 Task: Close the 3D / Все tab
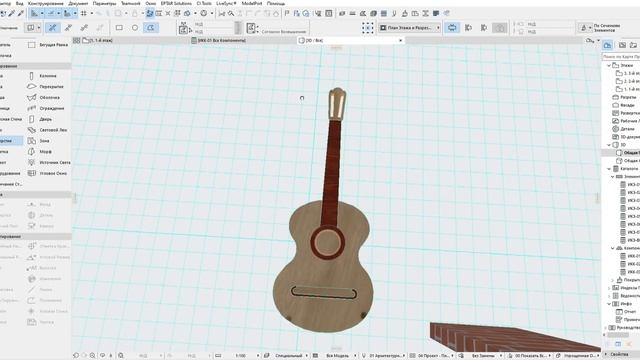pyautogui.click(x=400, y=40)
